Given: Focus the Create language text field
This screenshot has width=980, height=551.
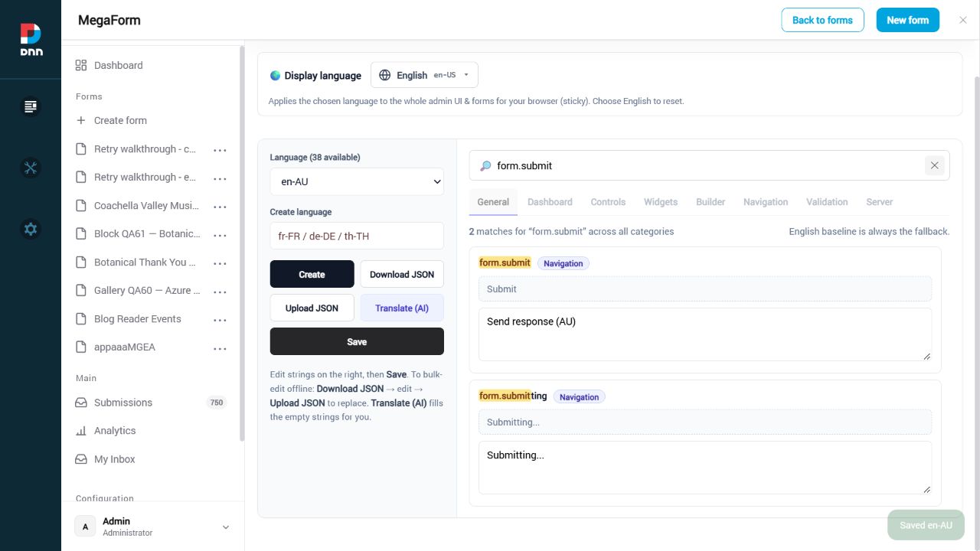Looking at the screenshot, I should [x=357, y=236].
